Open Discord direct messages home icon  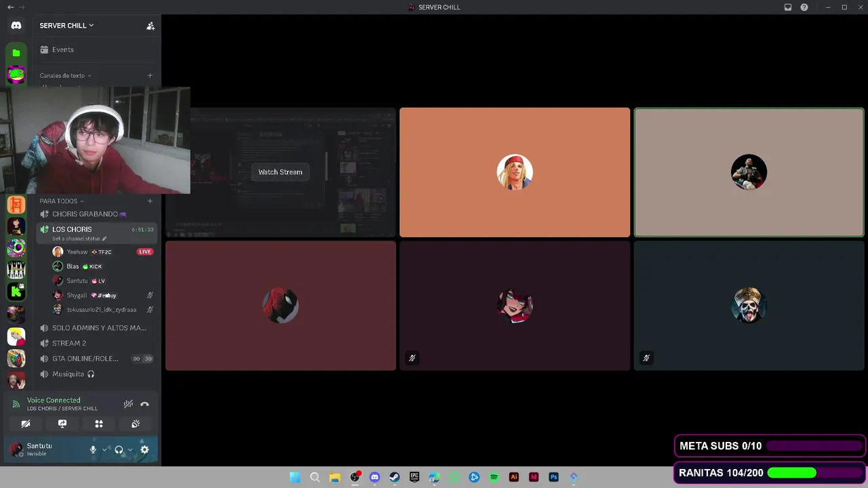[16, 26]
